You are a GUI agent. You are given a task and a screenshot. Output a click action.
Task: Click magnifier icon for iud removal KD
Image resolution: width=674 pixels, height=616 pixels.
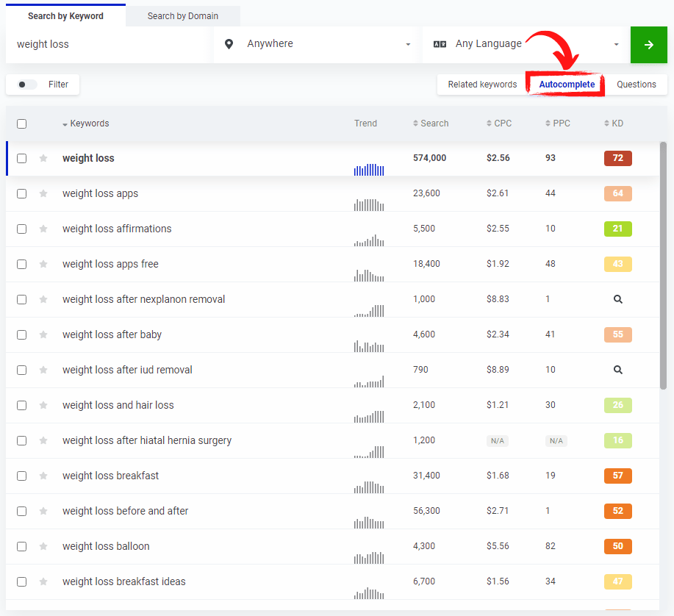tap(617, 370)
